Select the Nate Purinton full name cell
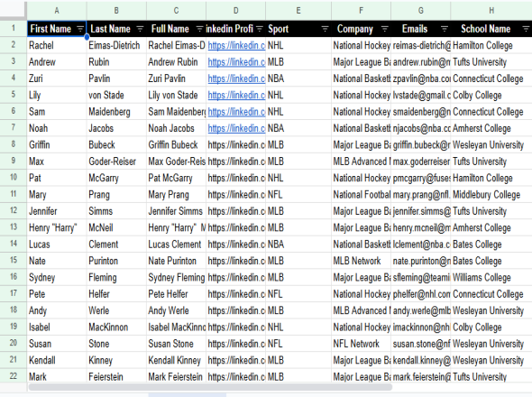This screenshot has height=397, width=532. [176, 261]
